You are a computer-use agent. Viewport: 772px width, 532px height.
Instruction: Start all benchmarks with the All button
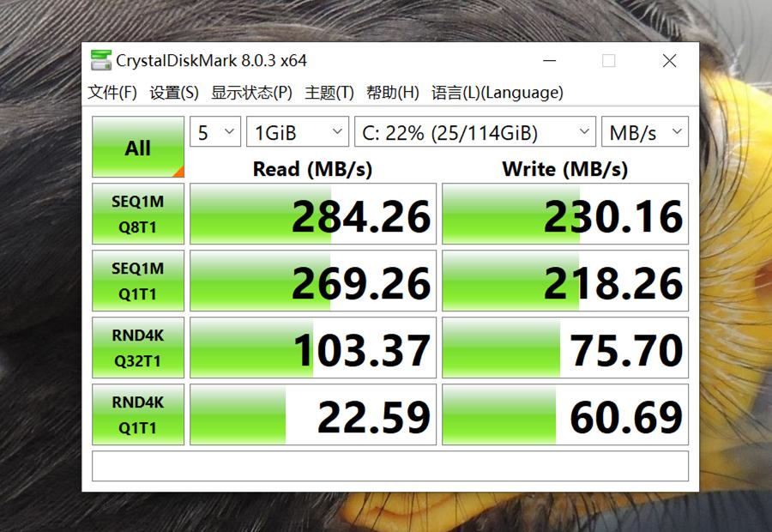point(137,147)
